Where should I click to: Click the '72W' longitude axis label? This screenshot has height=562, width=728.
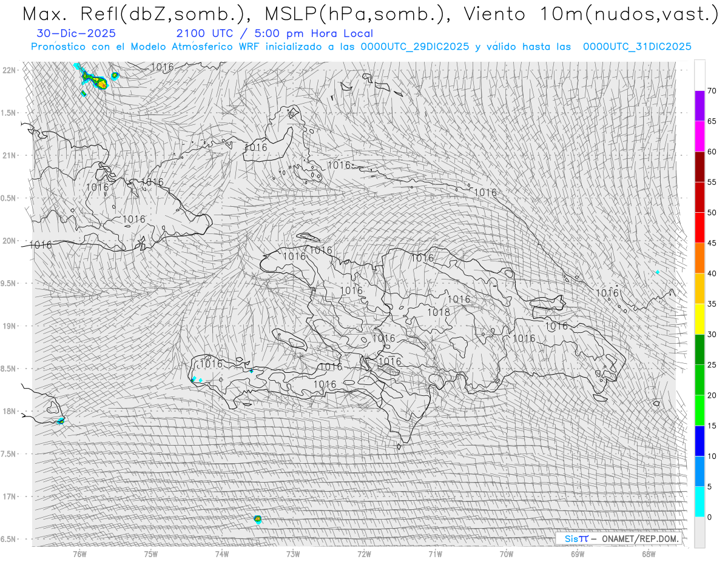point(364,554)
